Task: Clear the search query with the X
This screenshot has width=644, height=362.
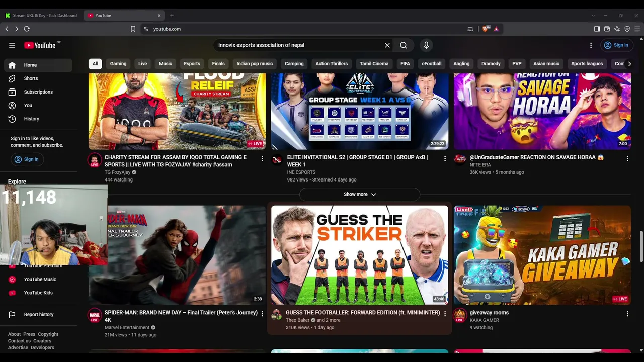Action: pos(387,45)
